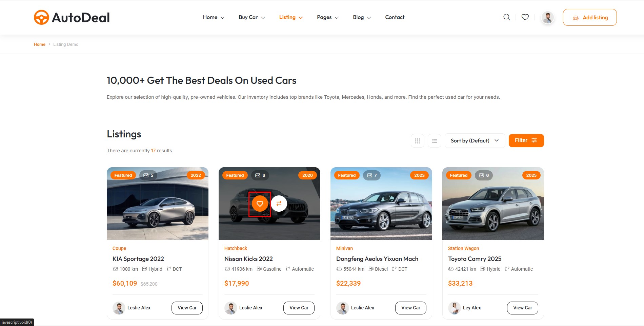Viewport: 644px width, 326px height.
Task: Click the $33,213 price
Action: [x=460, y=284]
